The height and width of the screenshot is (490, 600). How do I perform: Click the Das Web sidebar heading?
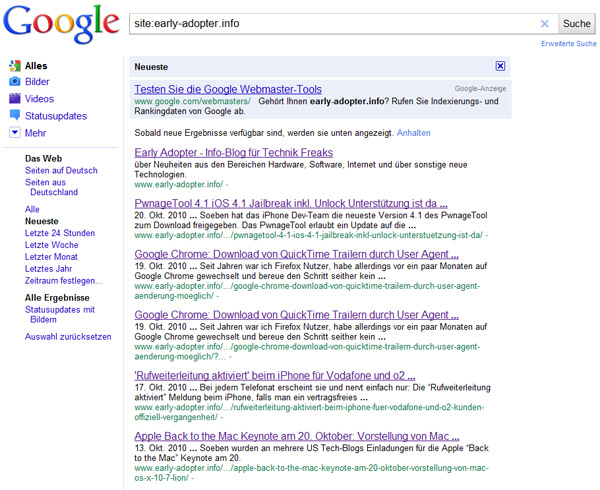44,158
